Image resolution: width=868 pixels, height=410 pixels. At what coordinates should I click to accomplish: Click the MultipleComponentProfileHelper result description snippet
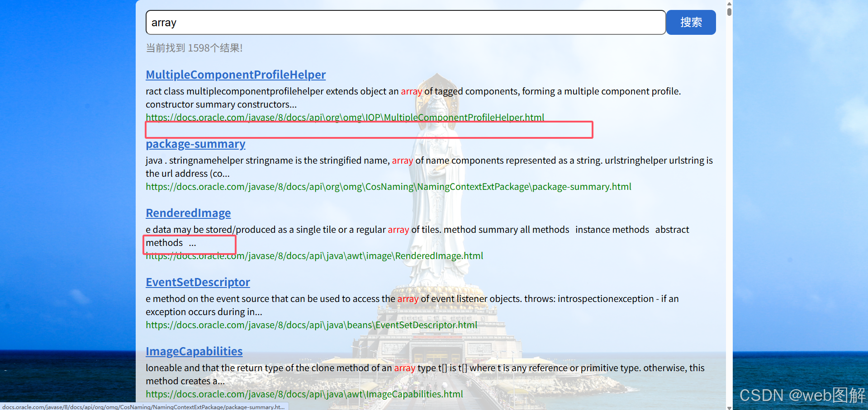point(413,98)
